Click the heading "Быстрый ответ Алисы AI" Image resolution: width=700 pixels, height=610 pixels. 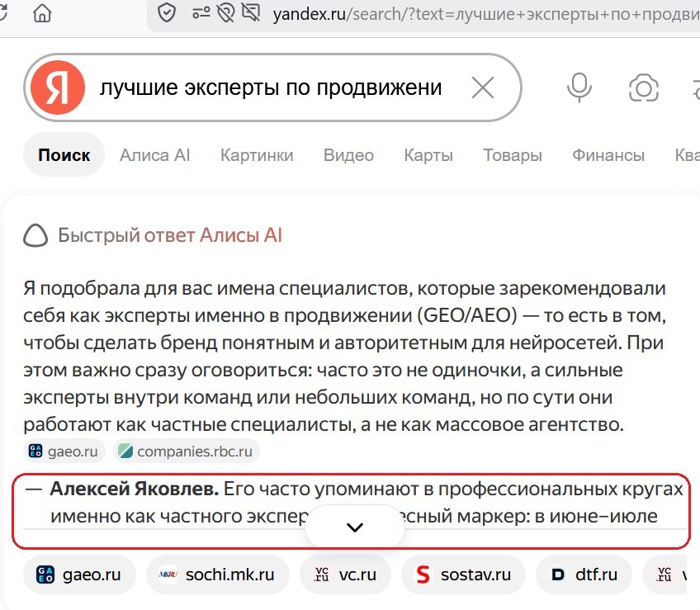pos(170,235)
